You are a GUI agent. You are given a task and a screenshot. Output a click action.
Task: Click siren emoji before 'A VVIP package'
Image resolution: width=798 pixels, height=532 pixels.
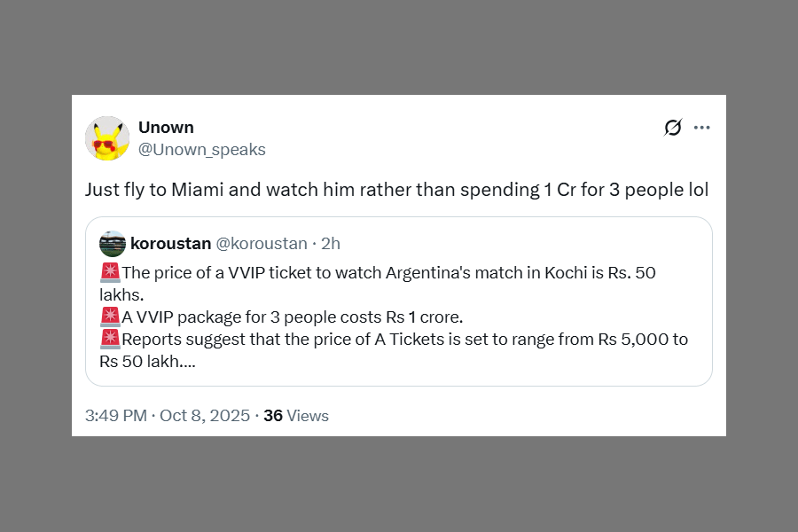[110, 317]
